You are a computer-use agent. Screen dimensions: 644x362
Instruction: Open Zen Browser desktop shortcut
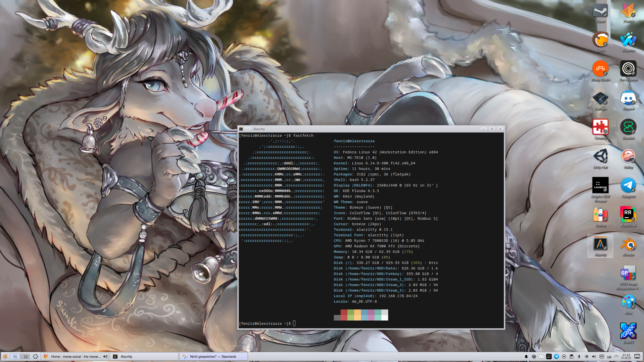point(628,71)
